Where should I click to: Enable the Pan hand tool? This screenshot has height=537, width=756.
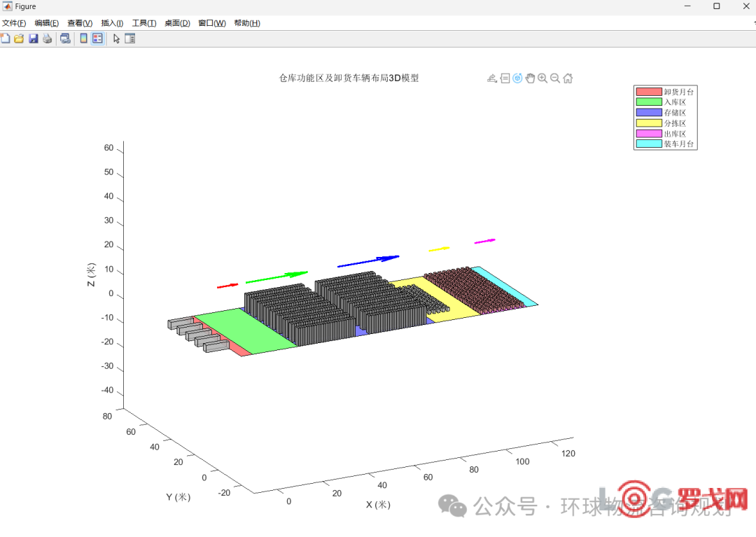[x=530, y=78]
